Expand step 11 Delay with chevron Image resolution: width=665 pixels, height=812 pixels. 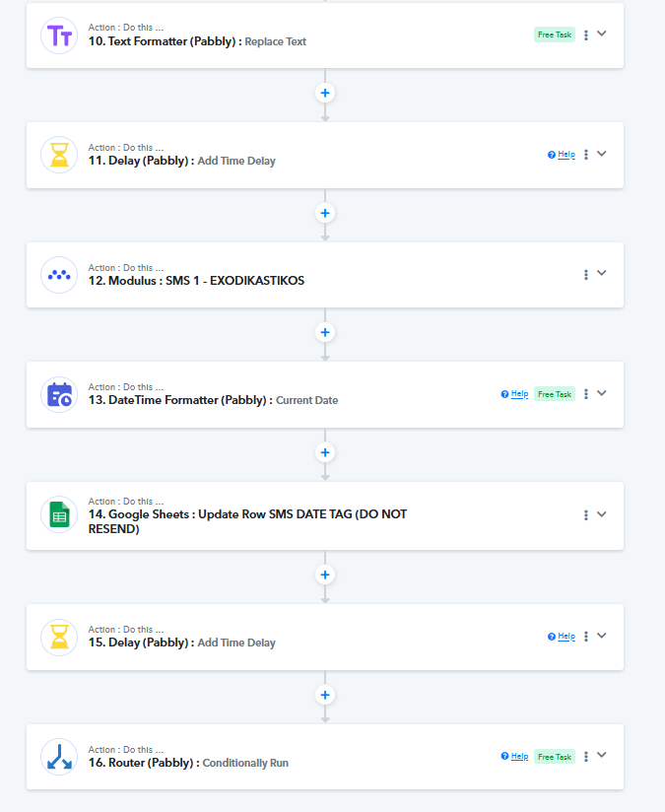coord(601,154)
